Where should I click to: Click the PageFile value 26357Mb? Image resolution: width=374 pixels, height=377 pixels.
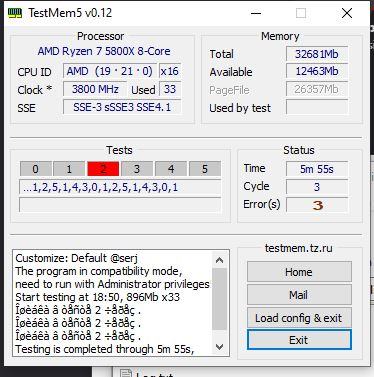pos(317,89)
